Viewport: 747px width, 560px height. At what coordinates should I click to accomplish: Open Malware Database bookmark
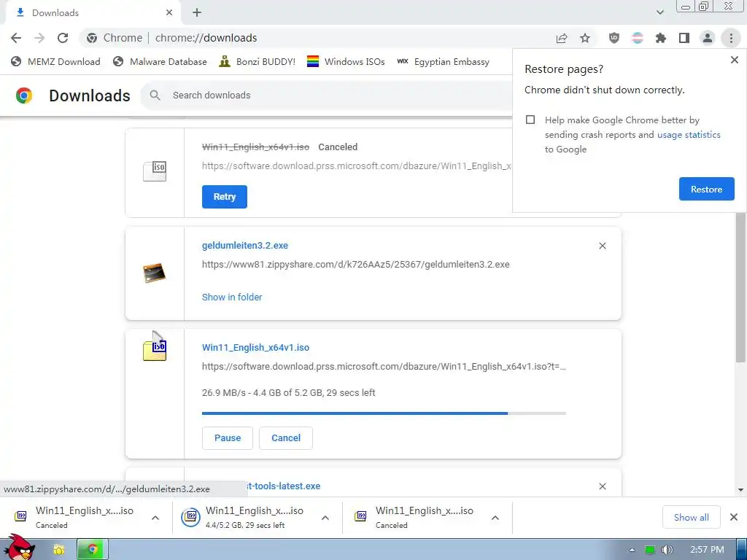pyautogui.click(x=160, y=62)
